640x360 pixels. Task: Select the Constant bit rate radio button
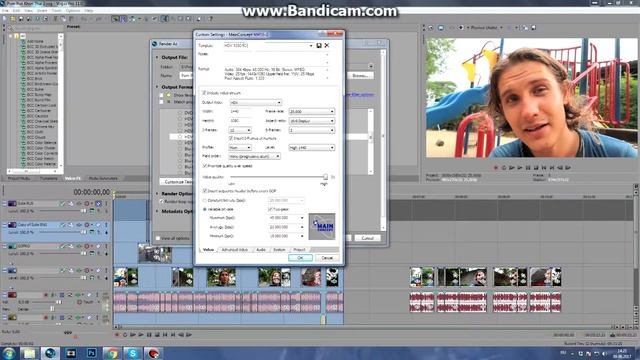click(x=205, y=201)
